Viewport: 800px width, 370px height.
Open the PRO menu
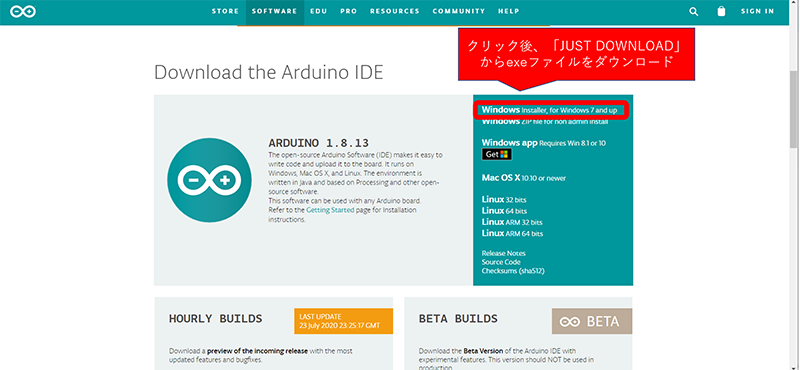pos(348,11)
